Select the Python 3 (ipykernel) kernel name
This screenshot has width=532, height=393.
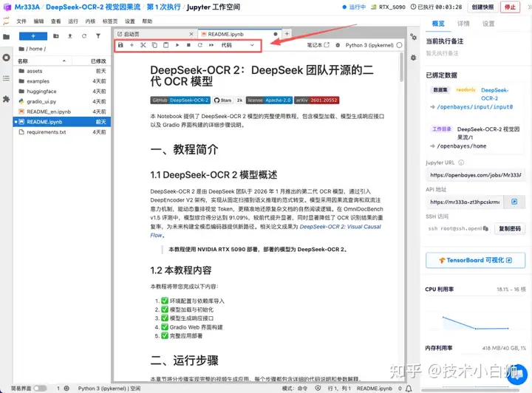tap(369, 45)
